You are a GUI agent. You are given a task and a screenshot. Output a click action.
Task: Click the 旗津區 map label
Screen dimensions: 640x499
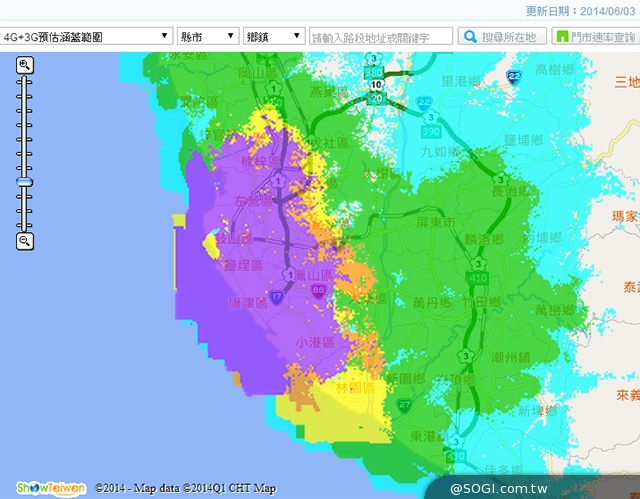click(x=248, y=303)
